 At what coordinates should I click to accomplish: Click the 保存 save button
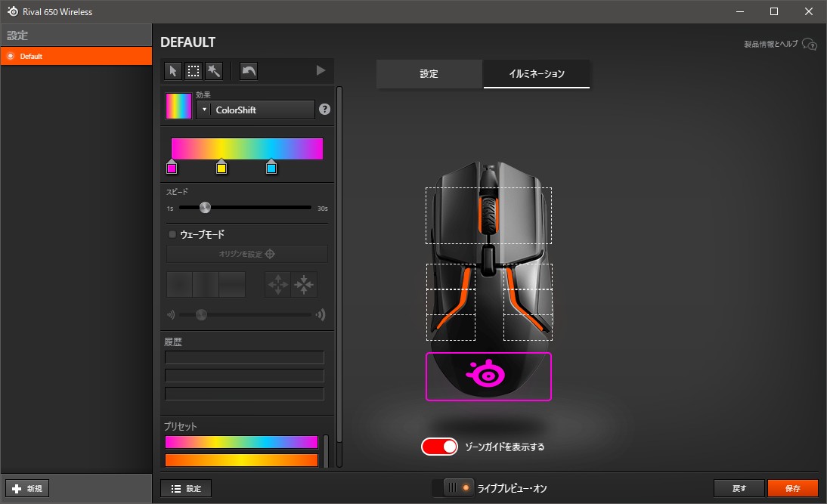pos(793,488)
